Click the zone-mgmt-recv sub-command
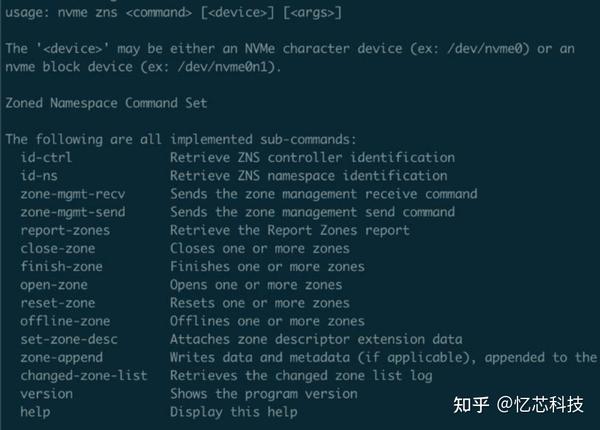Viewport: 600px width, 430px height. 72,193
